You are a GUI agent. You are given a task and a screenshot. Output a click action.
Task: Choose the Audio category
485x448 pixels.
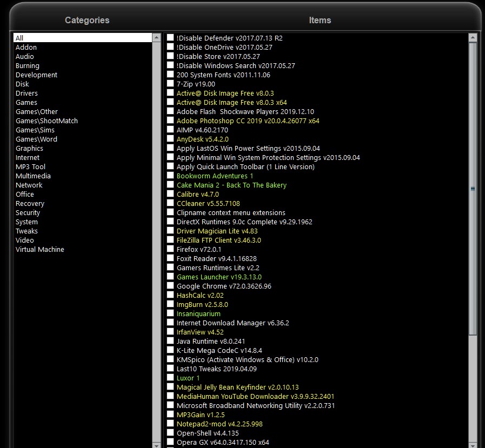point(25,57)
